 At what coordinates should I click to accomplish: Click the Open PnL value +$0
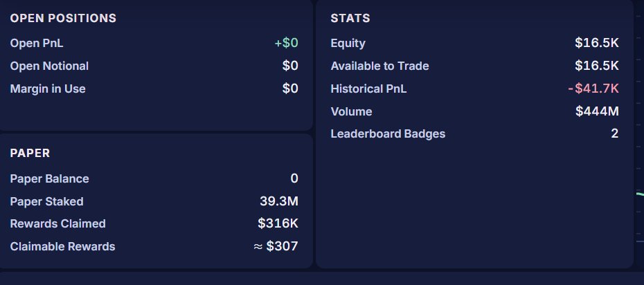click(x=286, y=43)
